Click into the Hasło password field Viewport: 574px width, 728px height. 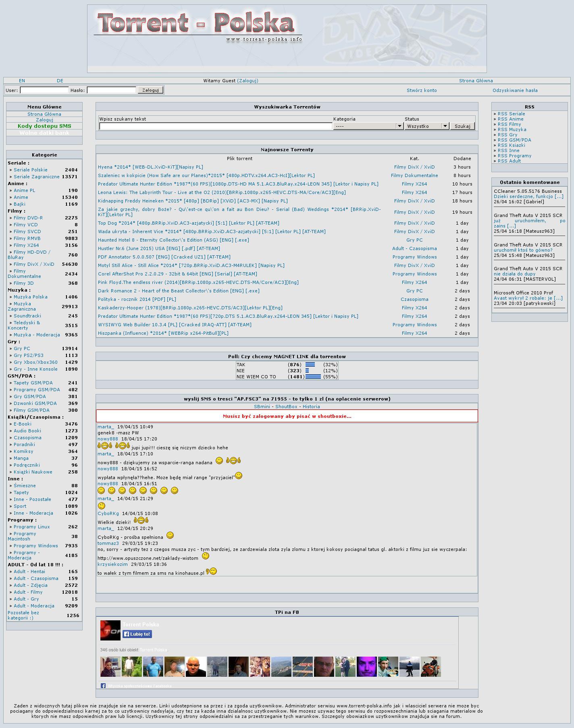tap(111, 90)
